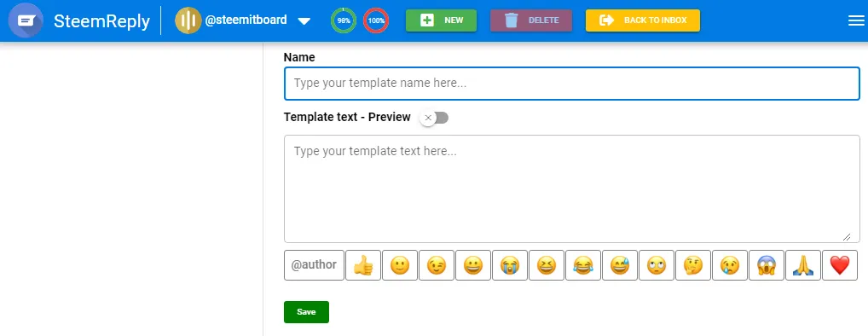Click the 98% green power gauge
Image resolution: width=868 pixels, height=336 pixels.
[x=344, y=20]
